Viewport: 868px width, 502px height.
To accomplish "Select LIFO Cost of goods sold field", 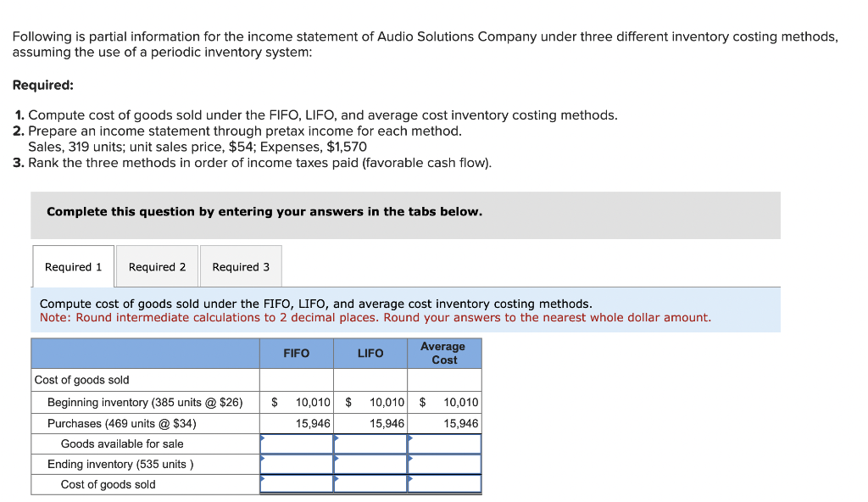I will 370,484.
